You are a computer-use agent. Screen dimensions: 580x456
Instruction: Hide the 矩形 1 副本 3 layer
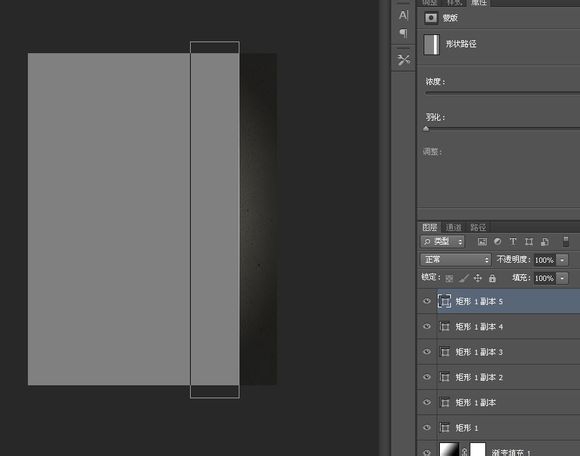click(427, 351)
